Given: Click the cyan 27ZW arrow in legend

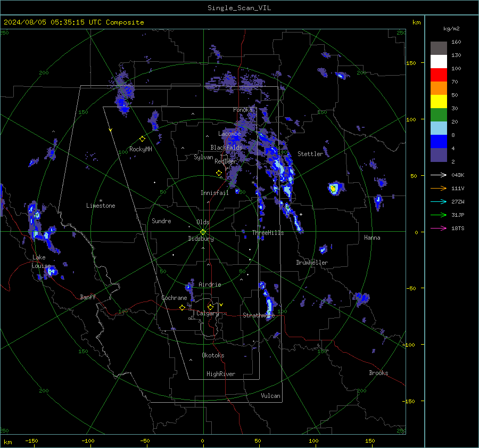Looking at the screenshot, I should point(439,201).
